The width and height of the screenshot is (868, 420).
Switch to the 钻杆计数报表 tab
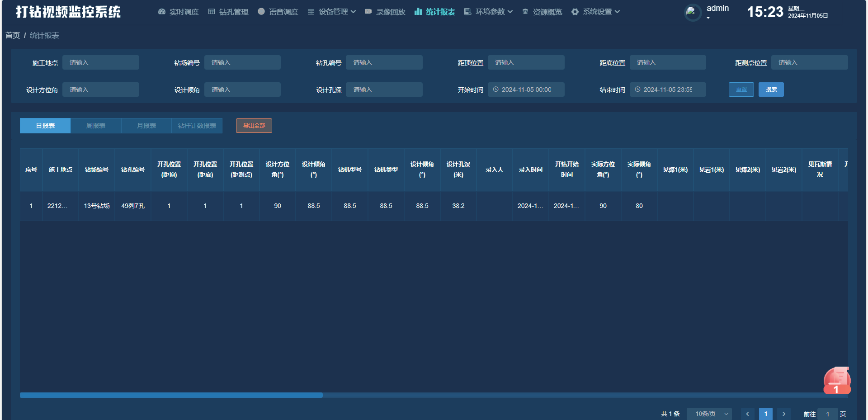tap(197, 126)
